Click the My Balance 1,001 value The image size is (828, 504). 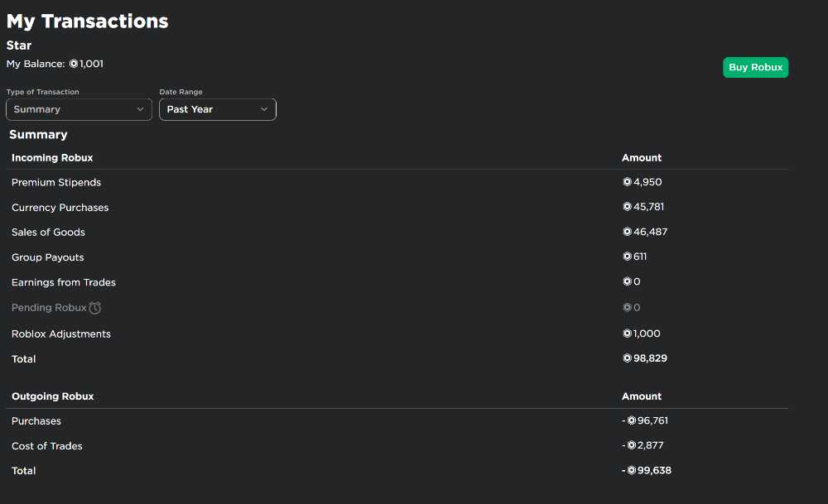tap(91, 64)
